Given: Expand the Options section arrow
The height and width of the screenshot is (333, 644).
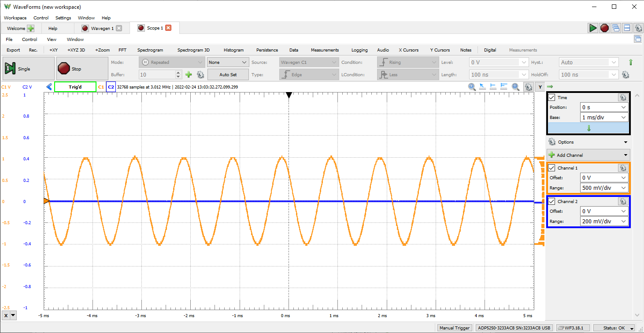Looking at the screenshot, I should point(626,142).
